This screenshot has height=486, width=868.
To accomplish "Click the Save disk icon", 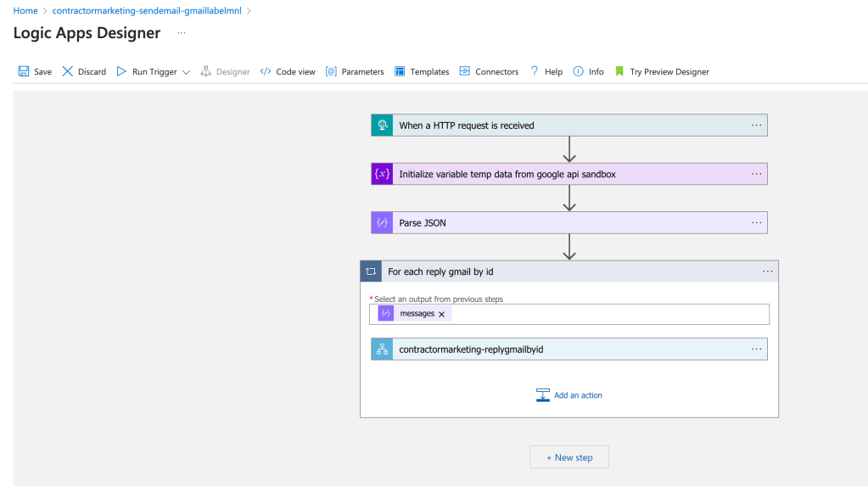I will point(23,71).
